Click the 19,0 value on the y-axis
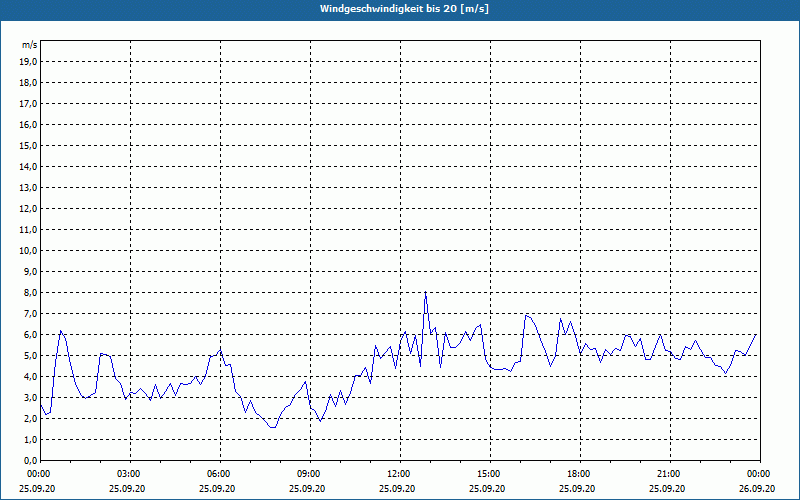Screen dimensions: 800x500 click(28, 61)
